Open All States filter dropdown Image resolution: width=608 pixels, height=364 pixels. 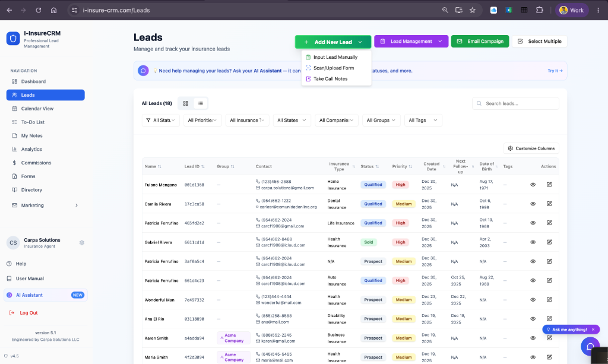(x=292, y=120)
